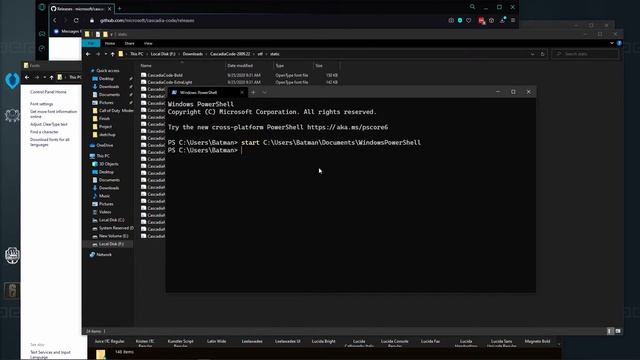Expand the Explorer ribbon chevron
Image resolution: width=640 pixels, height=360 pixels.
[x=611, y=43]
